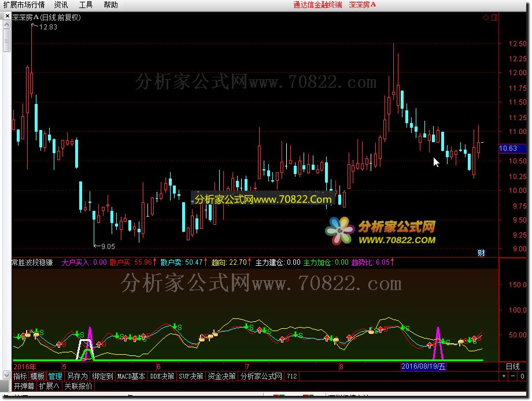Select the 管理 tab
Image resolution: width=532 pixels, height=401 pixels.
coord(55,376)
